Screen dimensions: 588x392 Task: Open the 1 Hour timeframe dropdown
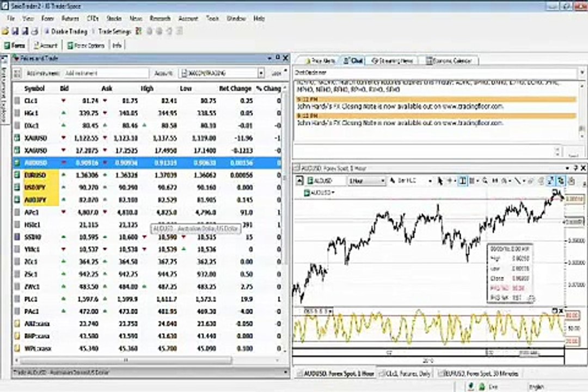click(383, 181)
